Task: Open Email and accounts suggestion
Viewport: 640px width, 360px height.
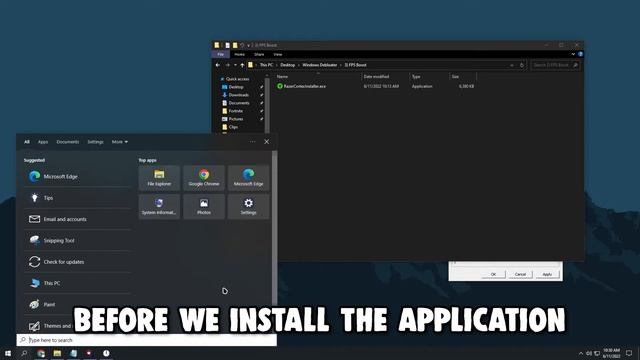Action: coord(77,219)
